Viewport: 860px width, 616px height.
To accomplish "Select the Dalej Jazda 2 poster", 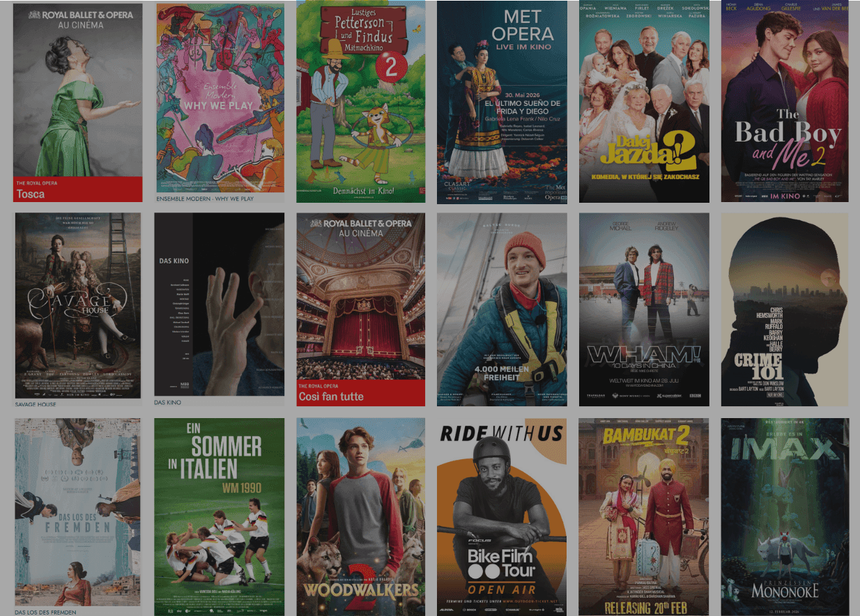I will [644, 102].
